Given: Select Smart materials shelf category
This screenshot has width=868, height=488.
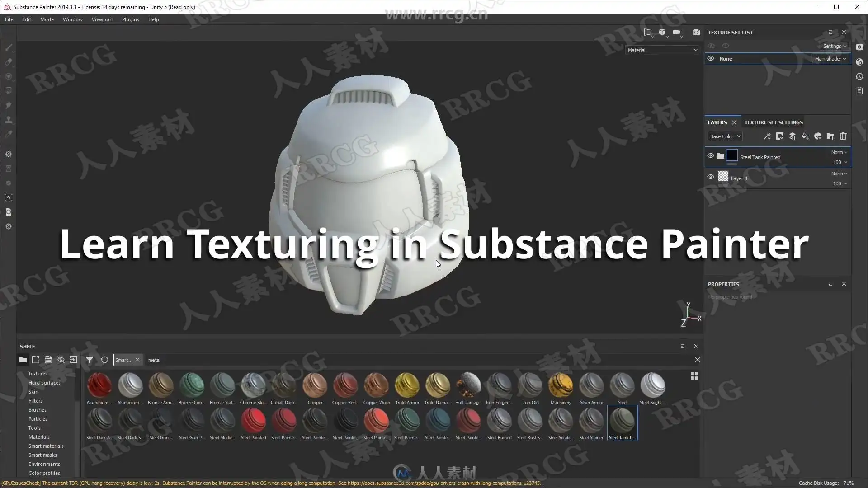Looking at the screenshot, I should coord(46,446).
